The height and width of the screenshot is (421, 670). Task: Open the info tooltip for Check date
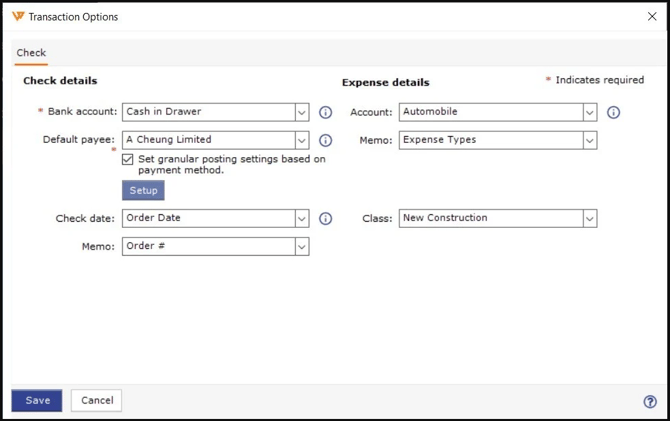click(x=325, y=218)
